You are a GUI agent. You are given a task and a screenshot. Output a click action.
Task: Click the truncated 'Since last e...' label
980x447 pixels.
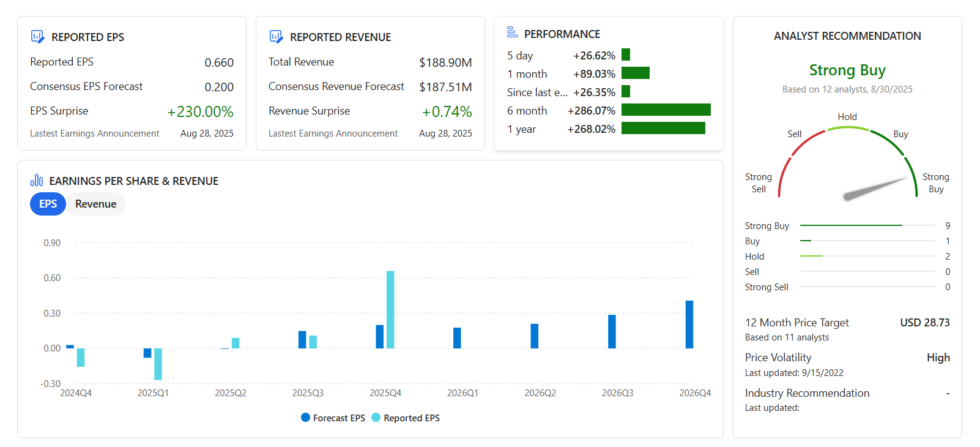click(x=536, y=92)
